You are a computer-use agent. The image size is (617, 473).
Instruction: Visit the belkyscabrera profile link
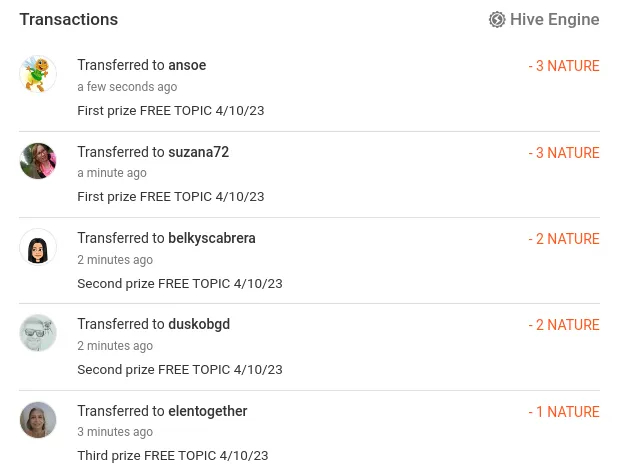point(212,238)
